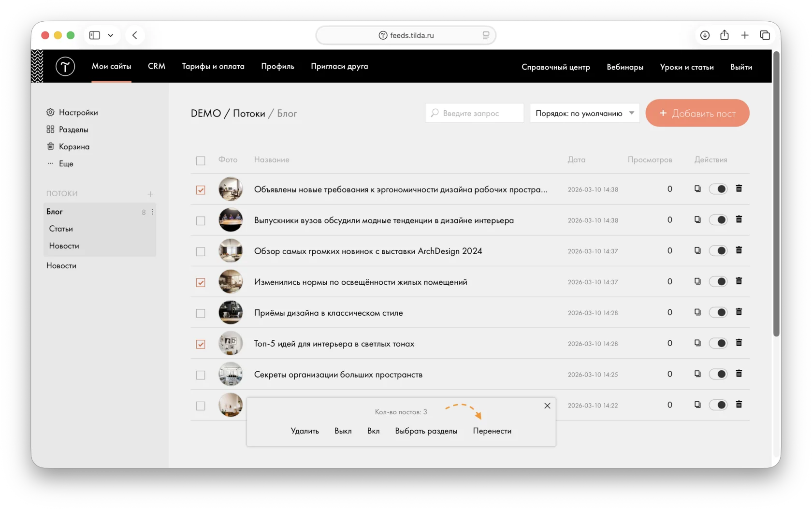
Task: Open thumbnail of Топ-5 идей post
Action: point(231,343)
